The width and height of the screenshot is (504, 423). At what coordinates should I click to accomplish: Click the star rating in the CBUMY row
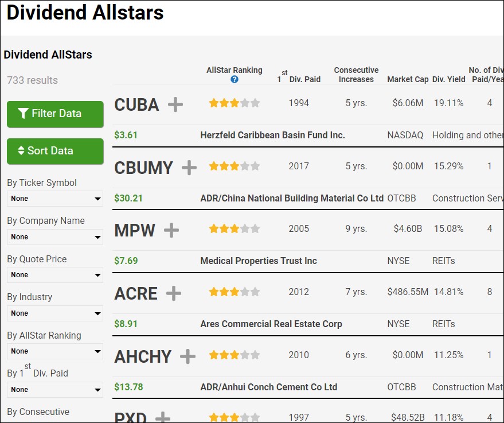[235, 166]
